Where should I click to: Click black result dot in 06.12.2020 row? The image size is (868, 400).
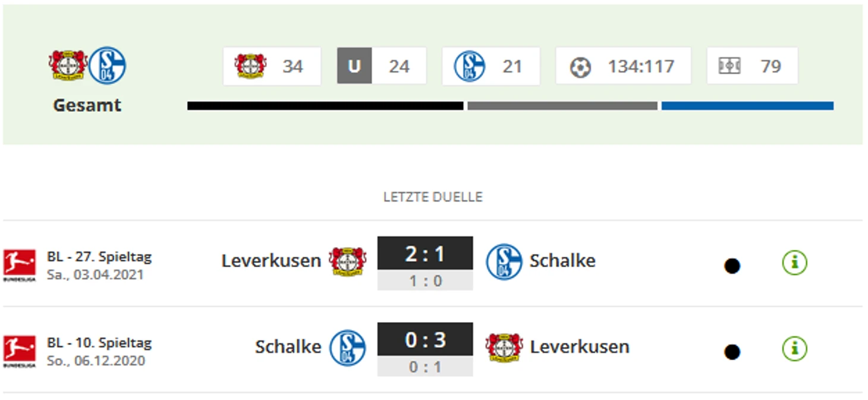click(x=732, y=352)
